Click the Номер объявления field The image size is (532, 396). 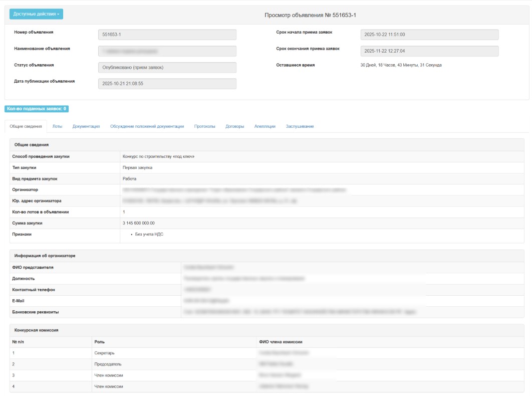[x=167, y=35]
